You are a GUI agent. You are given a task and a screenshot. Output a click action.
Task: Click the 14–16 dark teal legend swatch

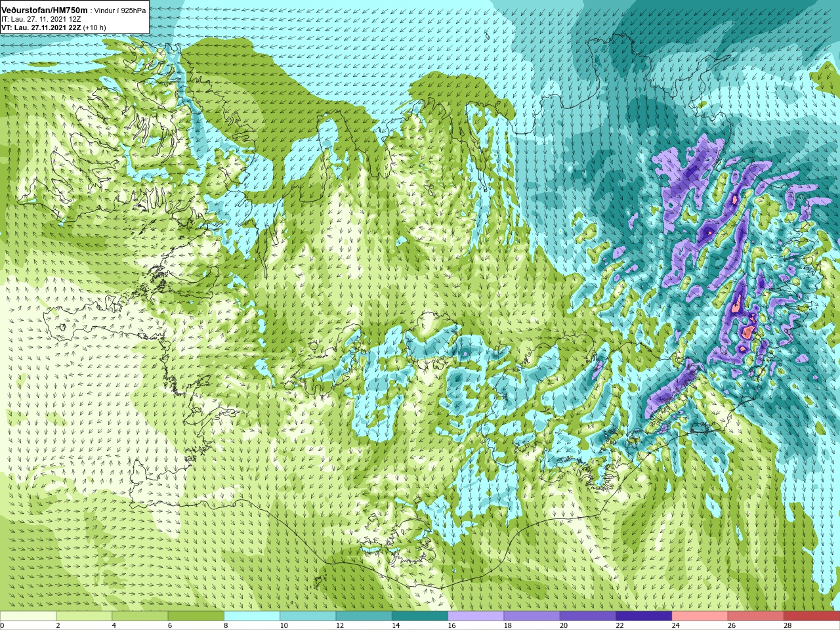[420, 616]
